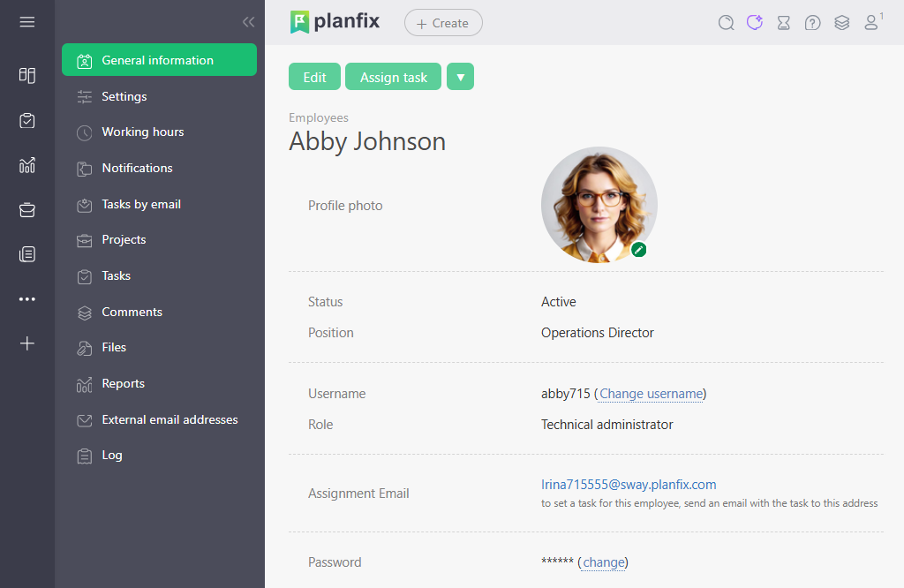Click the Change username link
This screenshot has height=588, width=904.
click(x=651, y=394)
